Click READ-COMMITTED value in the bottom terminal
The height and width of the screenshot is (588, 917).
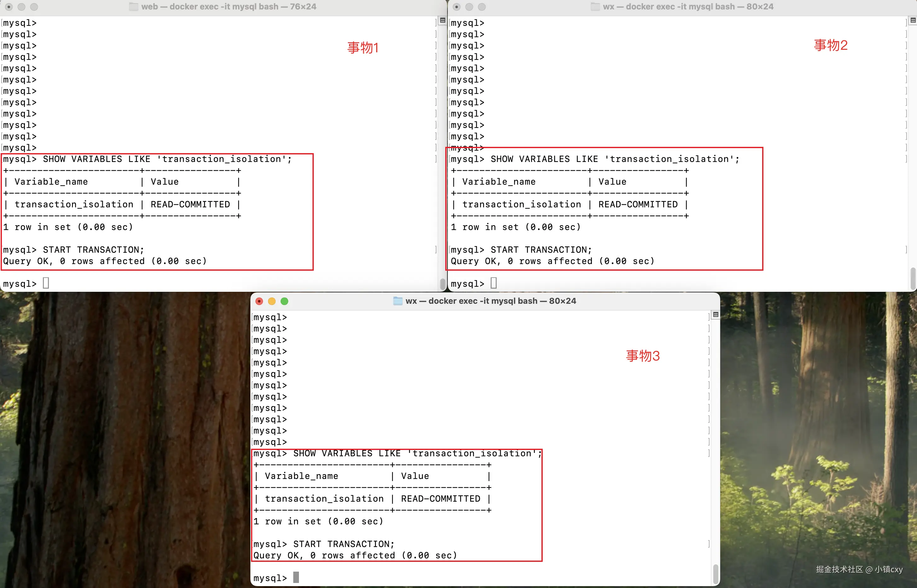click(x=440, y=499)
